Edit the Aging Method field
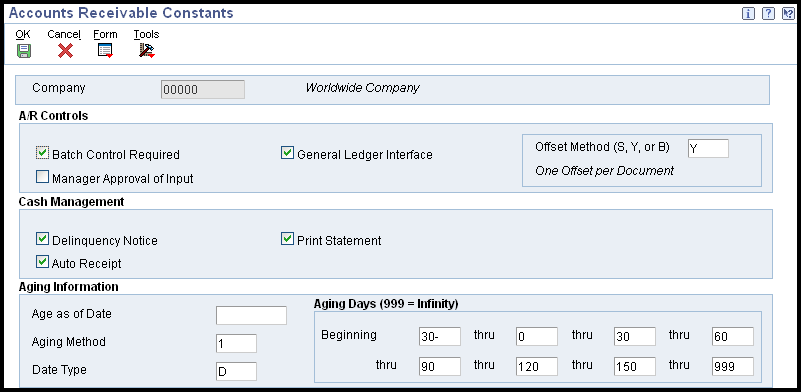Image resolution: width=801 pixels, height=392 pixels. (237, 343)
